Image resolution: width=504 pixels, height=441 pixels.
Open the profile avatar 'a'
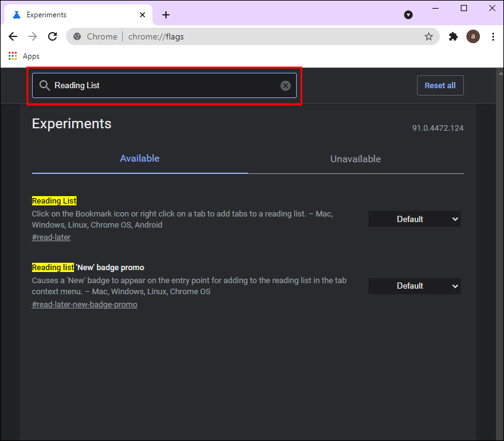[473, 36]
